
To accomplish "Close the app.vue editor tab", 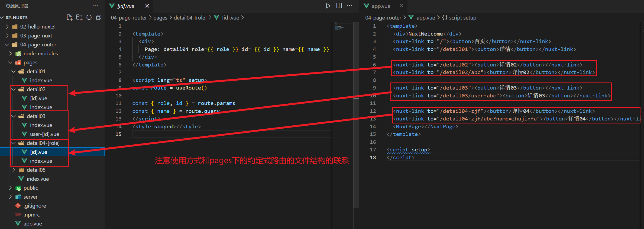I will point(402,6).
